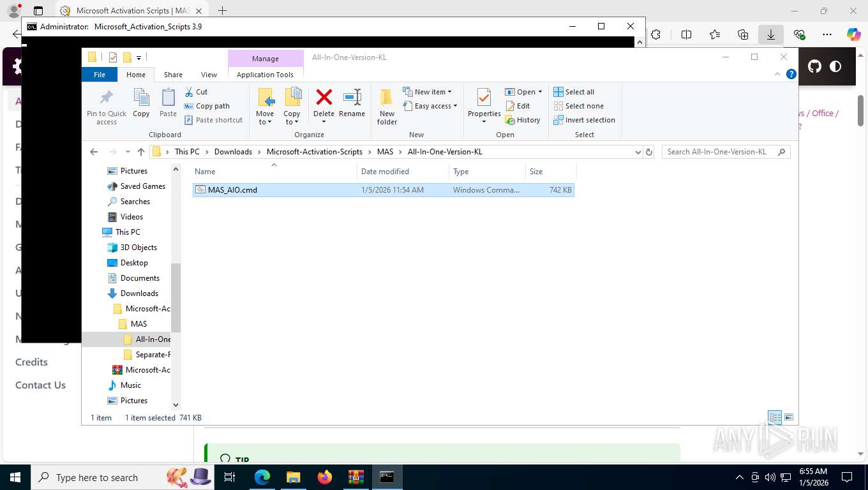Select Saved Games in navigation pane

pos(137,186)
